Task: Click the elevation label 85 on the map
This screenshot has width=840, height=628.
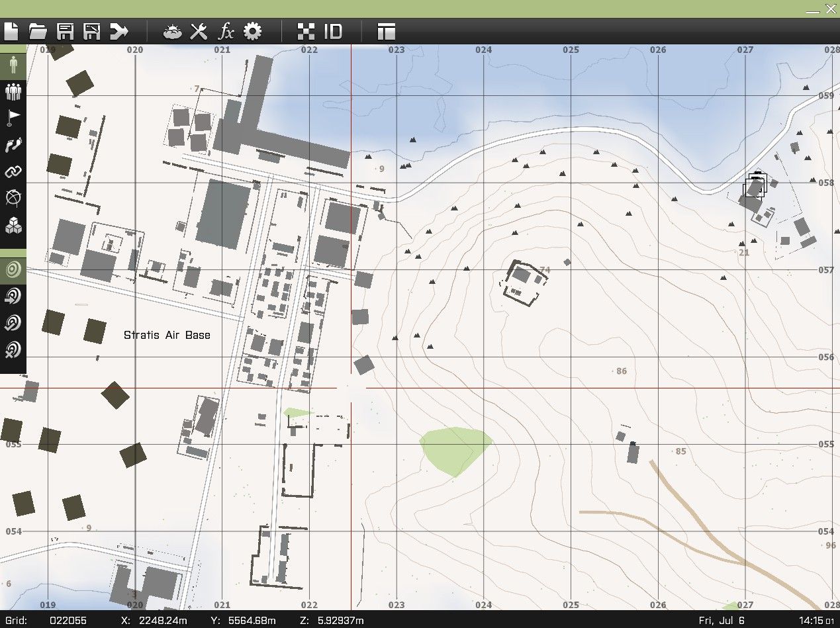Action: tap(681, 452)
